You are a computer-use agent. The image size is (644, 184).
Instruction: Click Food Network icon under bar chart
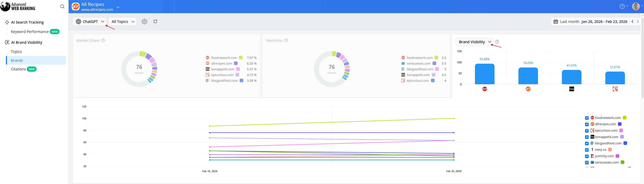pyautogui.click(x=485, y=89)
